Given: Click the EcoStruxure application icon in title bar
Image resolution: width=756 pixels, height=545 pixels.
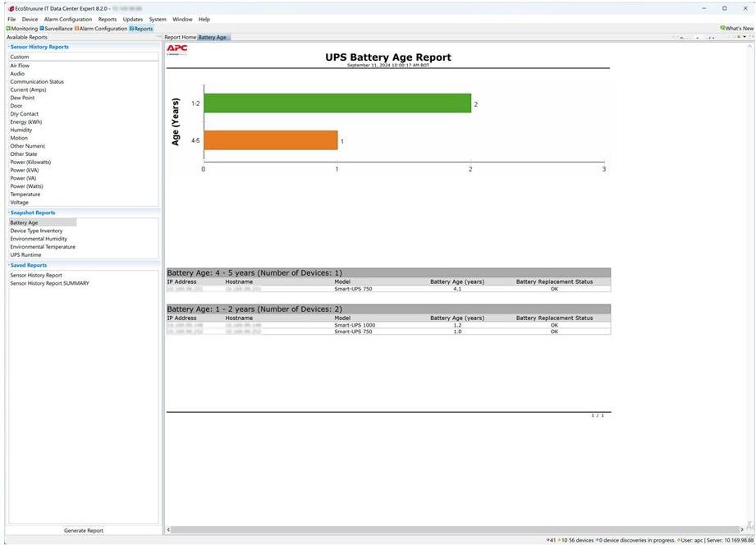Looking at the screenshot, I should pos(11,8).
